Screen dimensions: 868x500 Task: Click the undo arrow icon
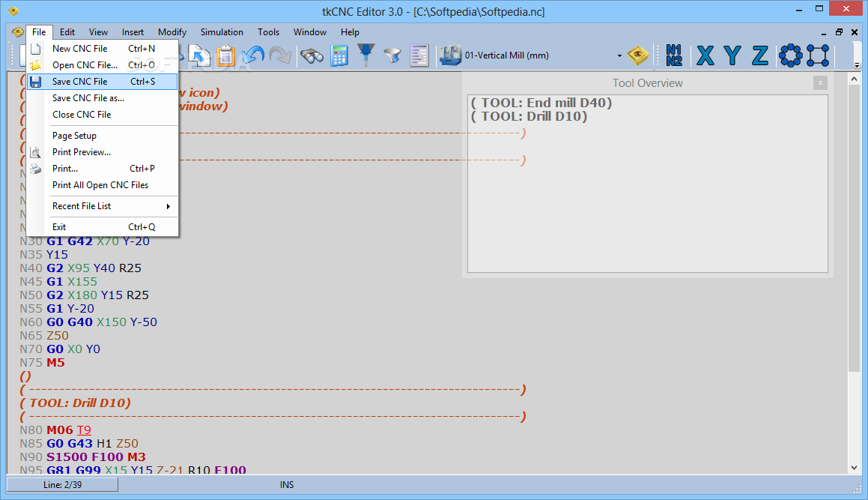click(254, 55)
